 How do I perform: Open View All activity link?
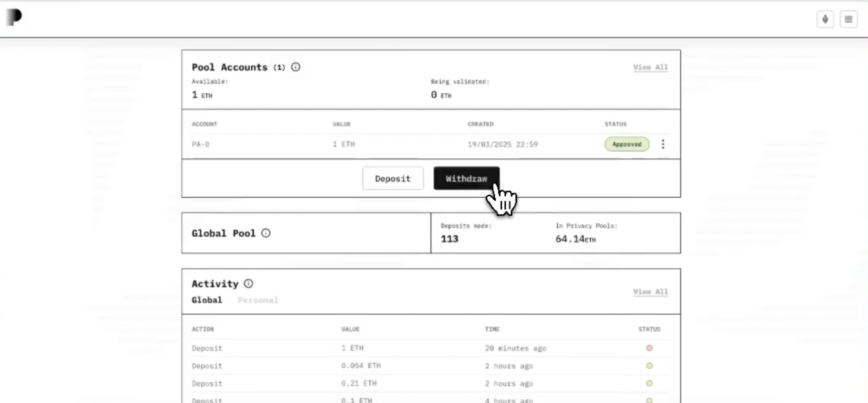coord(650,292)
